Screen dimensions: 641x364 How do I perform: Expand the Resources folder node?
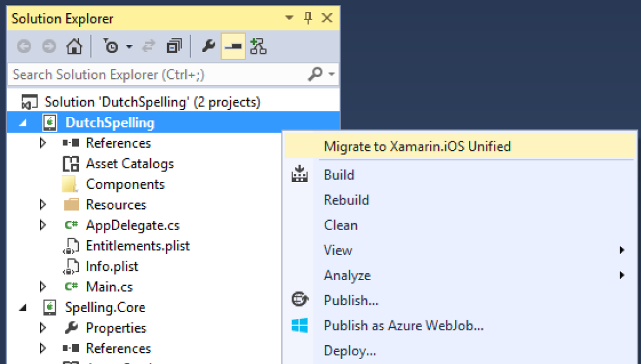click(43, 205)
